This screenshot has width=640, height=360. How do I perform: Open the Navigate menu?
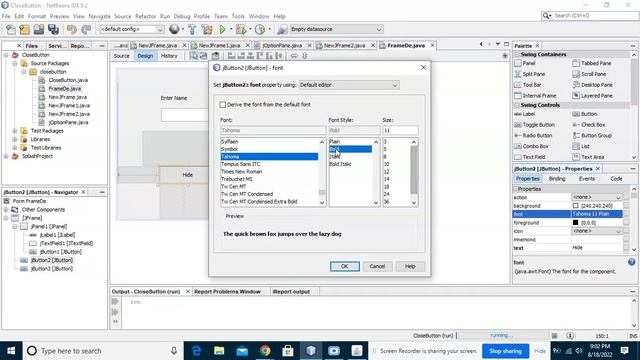point(99,16)
